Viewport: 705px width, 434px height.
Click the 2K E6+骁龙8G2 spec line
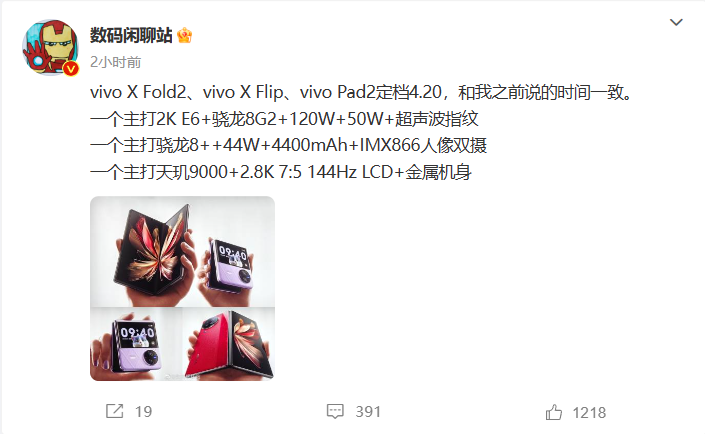coord(284,119)
